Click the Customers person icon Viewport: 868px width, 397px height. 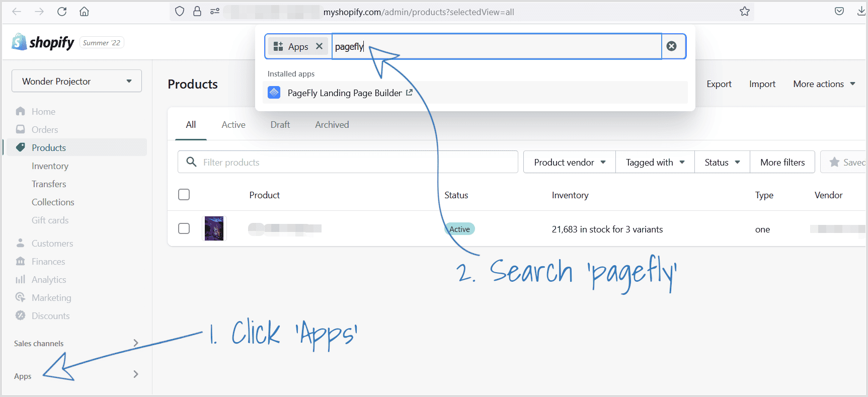pyautogui.click(x=21, y=243)
